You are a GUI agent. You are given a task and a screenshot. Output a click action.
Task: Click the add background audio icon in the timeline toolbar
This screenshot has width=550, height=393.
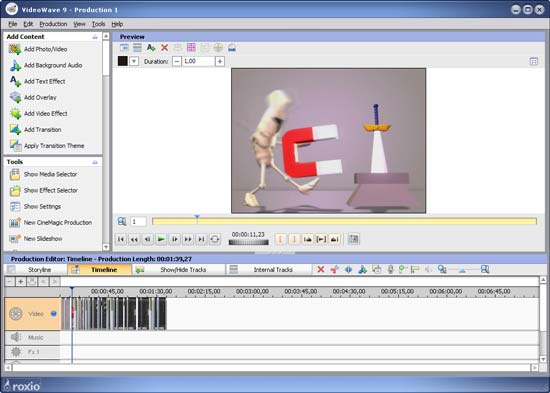[363, 269]
